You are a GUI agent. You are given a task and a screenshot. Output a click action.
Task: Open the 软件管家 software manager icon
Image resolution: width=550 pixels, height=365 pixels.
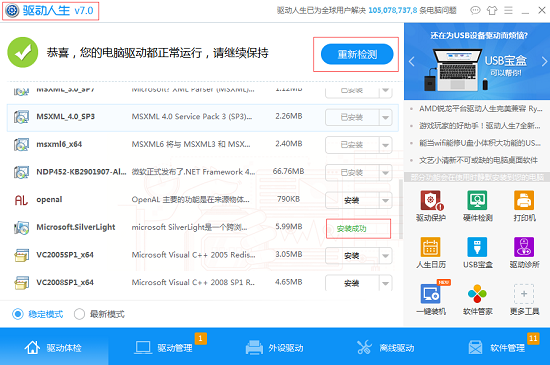click(x=477, y=294)
